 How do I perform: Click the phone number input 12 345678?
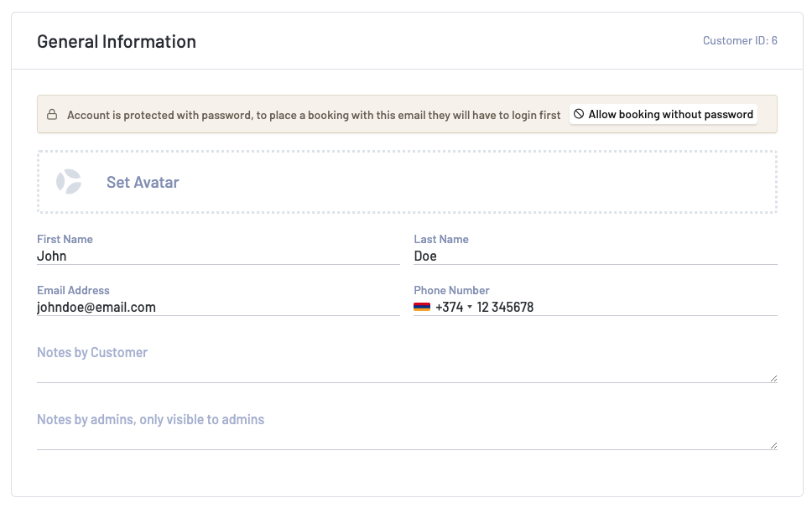tap(621, 308)
